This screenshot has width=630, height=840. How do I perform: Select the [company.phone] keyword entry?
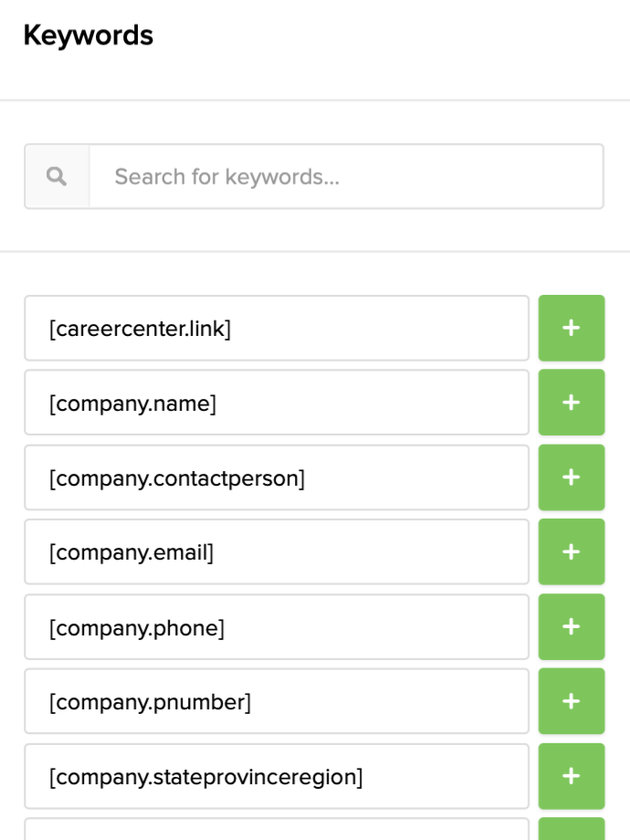(x=274, y=626)
